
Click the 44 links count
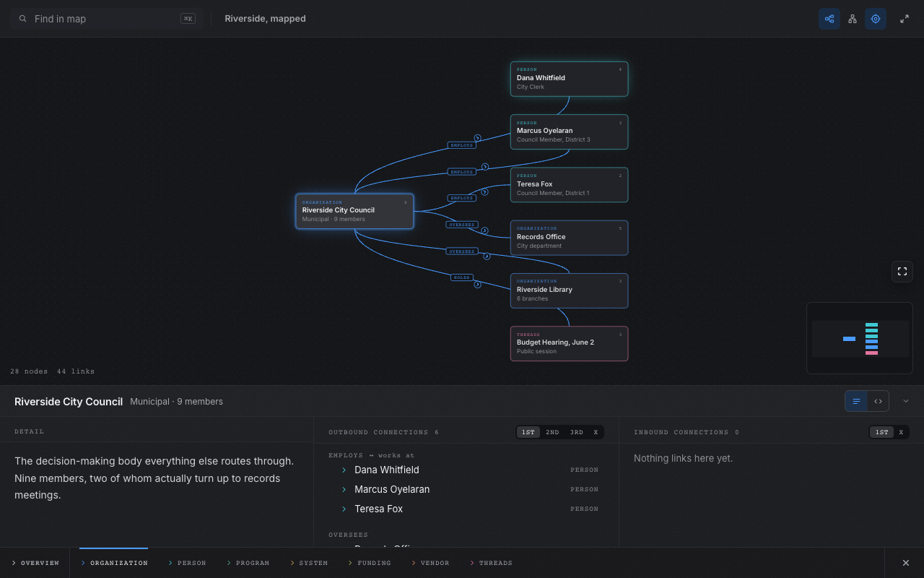coord(76,371)
